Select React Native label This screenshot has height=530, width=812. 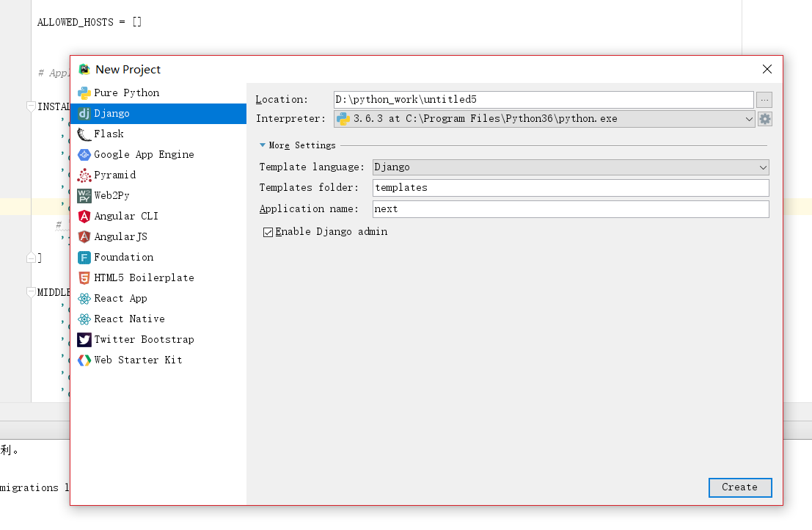pyautogui.click(x=129, y=319)
